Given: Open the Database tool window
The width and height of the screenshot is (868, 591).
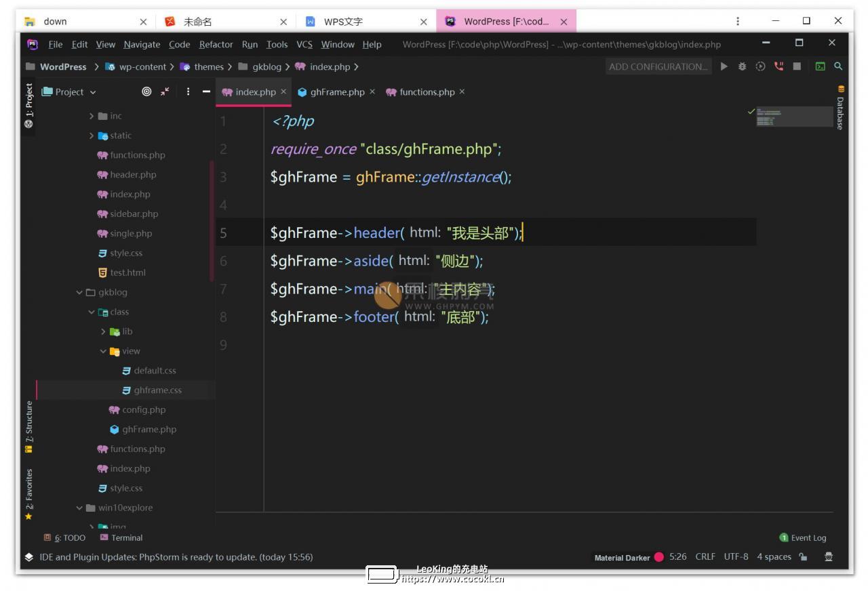Looking at the screenshot, I should (841, 107).
